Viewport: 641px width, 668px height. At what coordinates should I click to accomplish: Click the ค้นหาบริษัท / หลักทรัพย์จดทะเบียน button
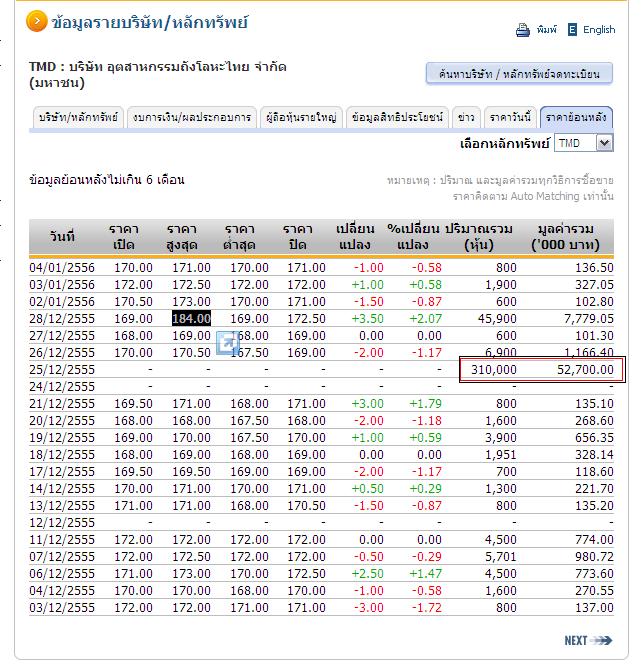tap(519, 74)
